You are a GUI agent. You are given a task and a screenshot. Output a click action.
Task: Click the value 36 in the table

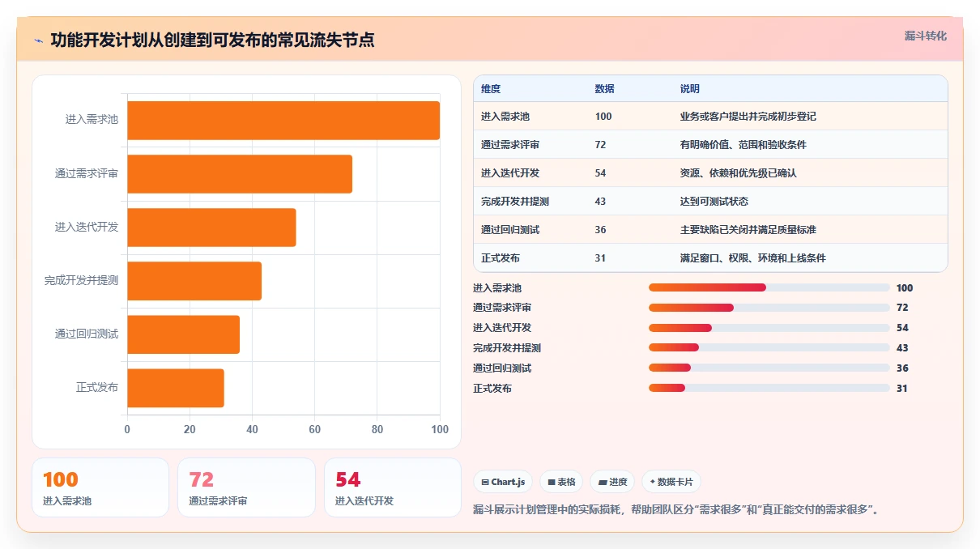[600, 230]
